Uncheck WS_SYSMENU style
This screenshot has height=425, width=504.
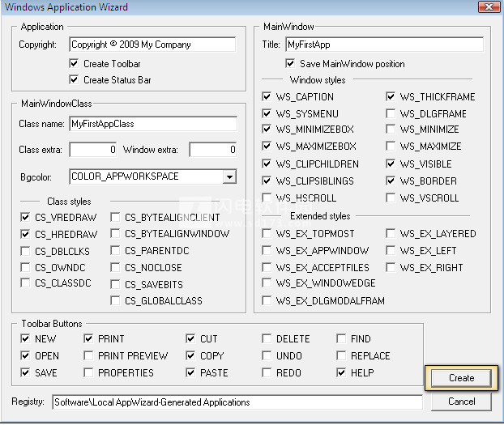(267, 113)
